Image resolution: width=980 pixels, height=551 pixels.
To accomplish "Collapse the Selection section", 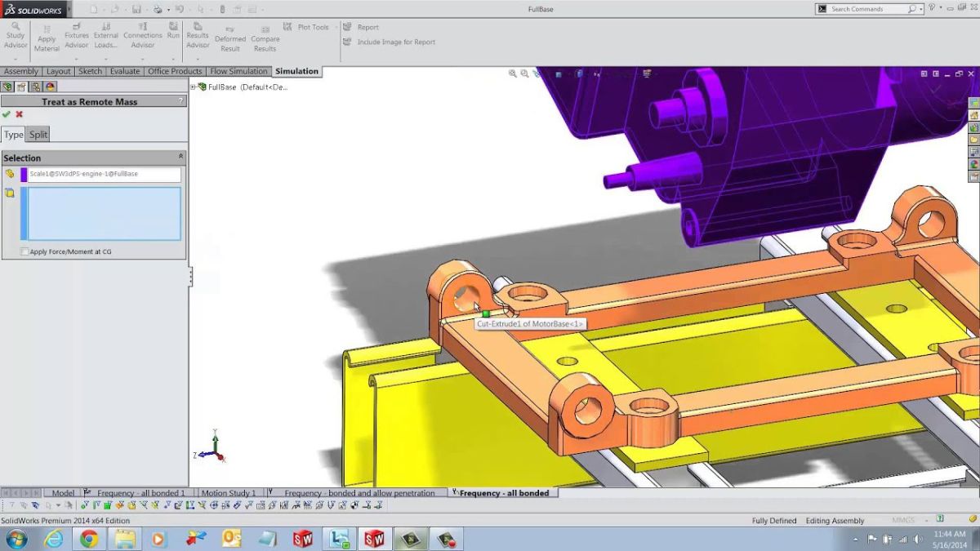I will click(x=180, y=157).
